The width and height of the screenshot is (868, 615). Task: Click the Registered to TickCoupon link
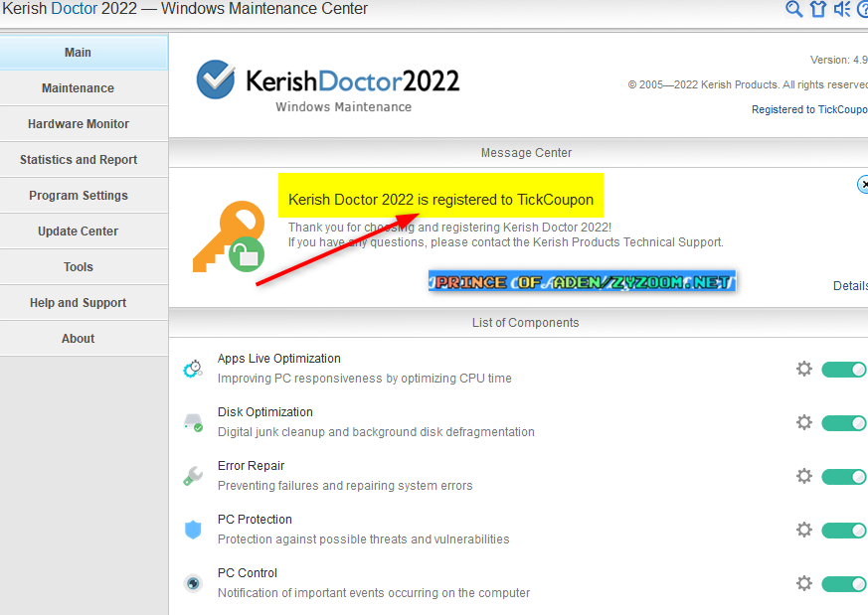(809, 109)
